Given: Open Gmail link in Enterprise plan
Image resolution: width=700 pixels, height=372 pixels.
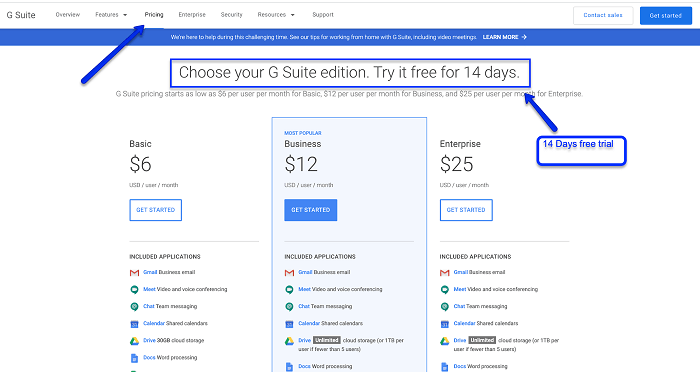Looking at the screenshot, I should [x=461, y=272].
